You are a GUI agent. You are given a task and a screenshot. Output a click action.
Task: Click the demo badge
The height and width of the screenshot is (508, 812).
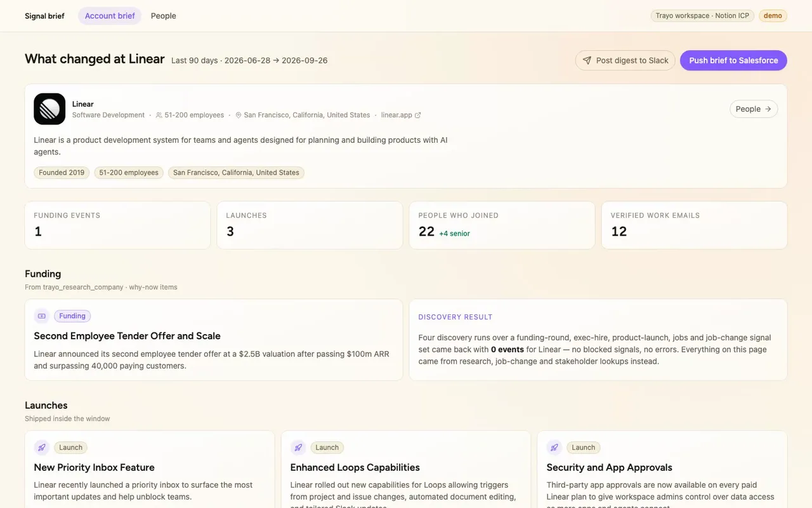tap(773, 16)
